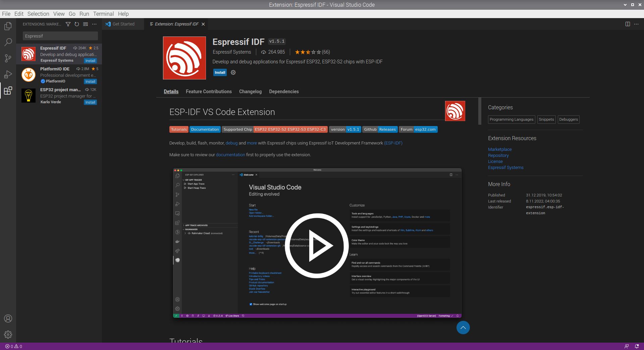Open the Source Control view
This screenshot has width=644, height=350.
8,58
